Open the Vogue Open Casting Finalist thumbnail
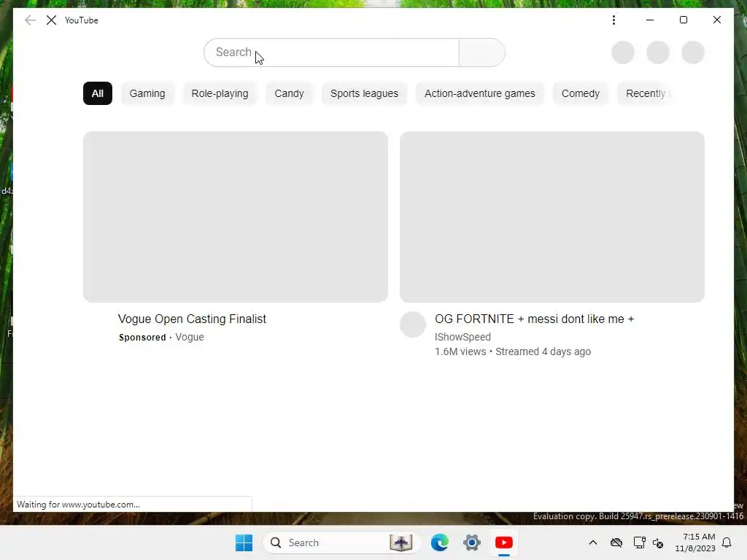Screen dimensions: 747x560 tap(236, 217)
